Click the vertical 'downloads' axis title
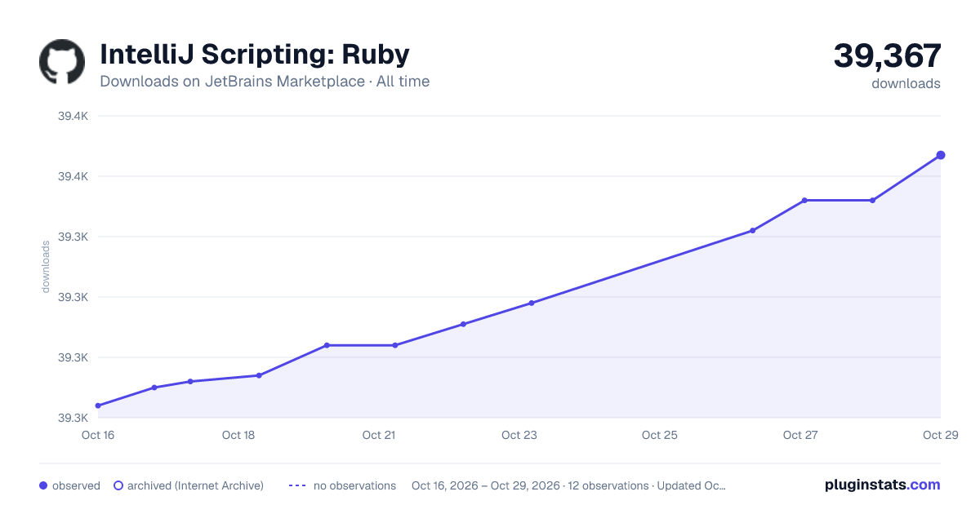 pyautogui.click(x=46, y=267)
